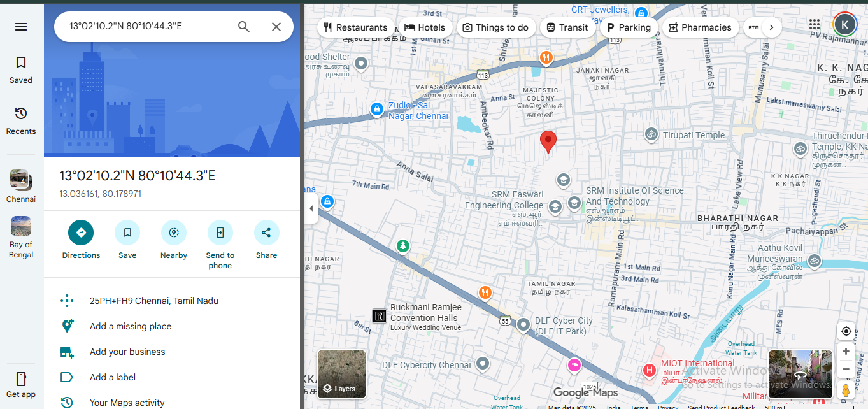The width and height of the screenshot is (868, 409).
Task: Click the green park tree marker
Action: [x=402, y=246]
